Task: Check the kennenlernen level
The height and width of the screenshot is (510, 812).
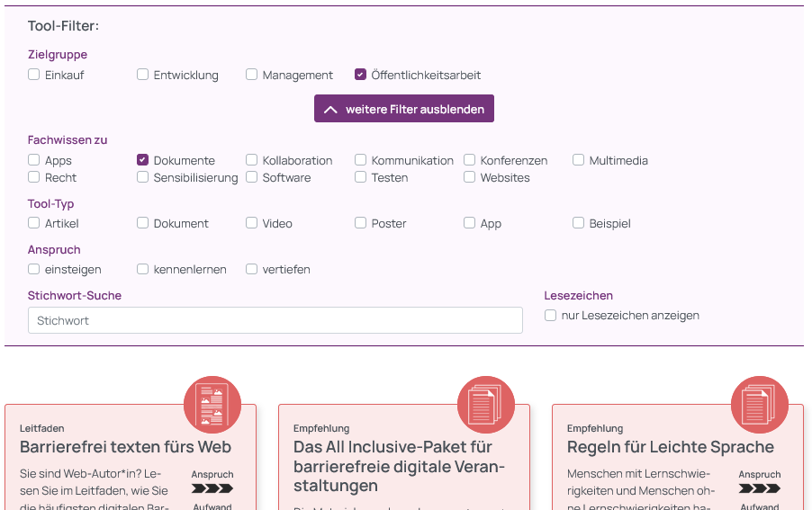Action: coord(142,269)
